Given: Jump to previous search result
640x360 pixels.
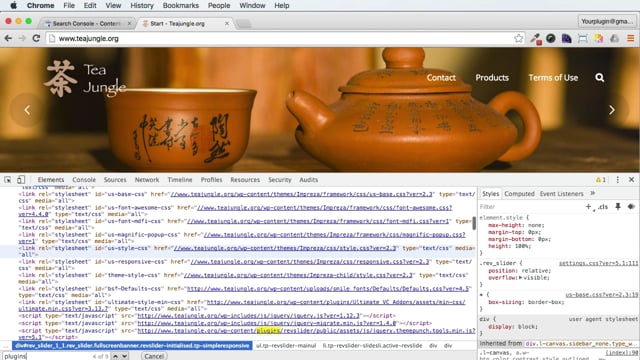Looking at the screenshot, I should 116,356.
